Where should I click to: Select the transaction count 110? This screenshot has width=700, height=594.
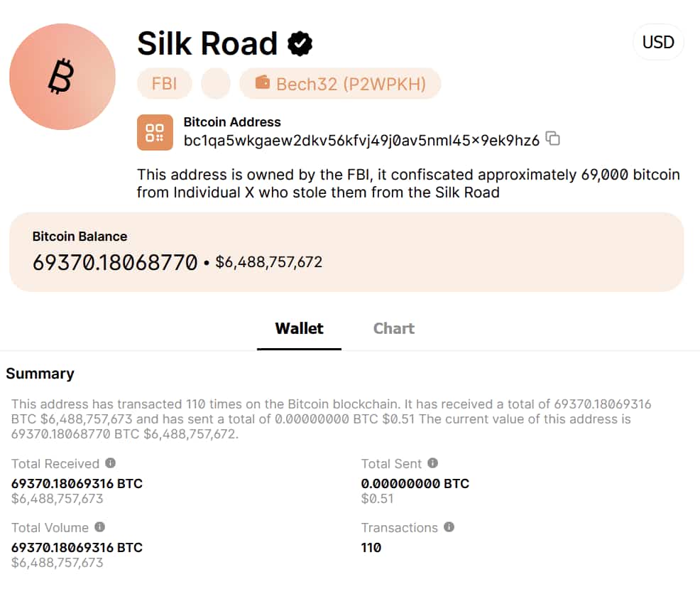(x=372, y=548)
